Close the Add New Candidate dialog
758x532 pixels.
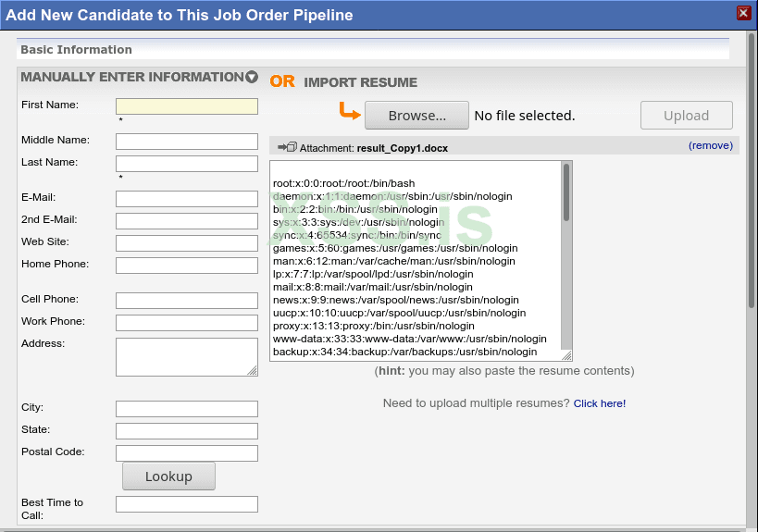(x=743, y=13)
